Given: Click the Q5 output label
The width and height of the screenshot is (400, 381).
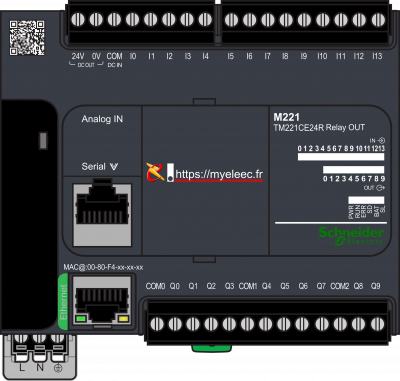Looking at the screenshot, I should coord(285,286).
